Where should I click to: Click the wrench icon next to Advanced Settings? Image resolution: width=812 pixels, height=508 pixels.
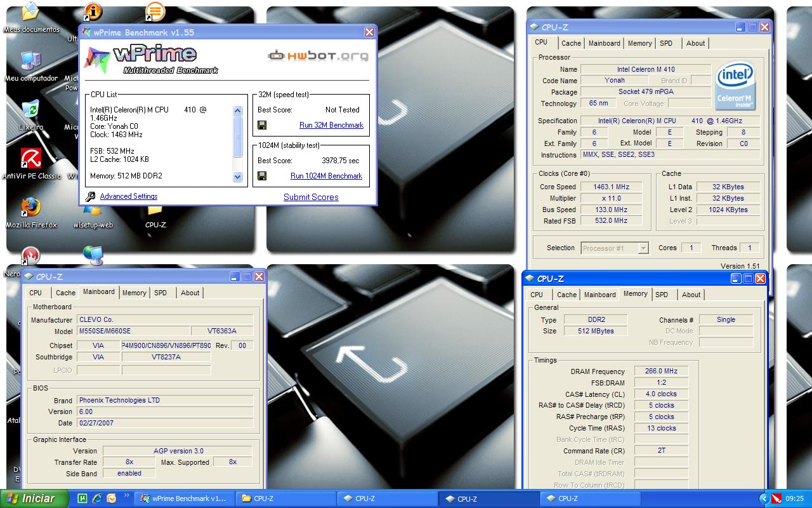point(91,197)
